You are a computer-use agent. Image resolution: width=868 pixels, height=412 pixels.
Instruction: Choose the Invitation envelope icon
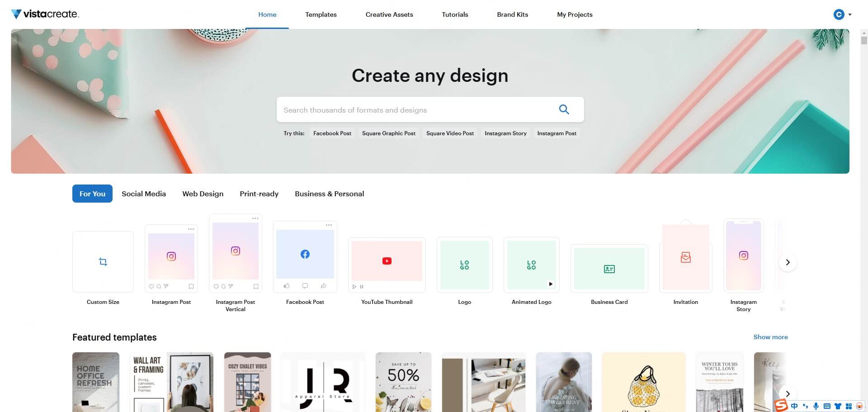686,256
